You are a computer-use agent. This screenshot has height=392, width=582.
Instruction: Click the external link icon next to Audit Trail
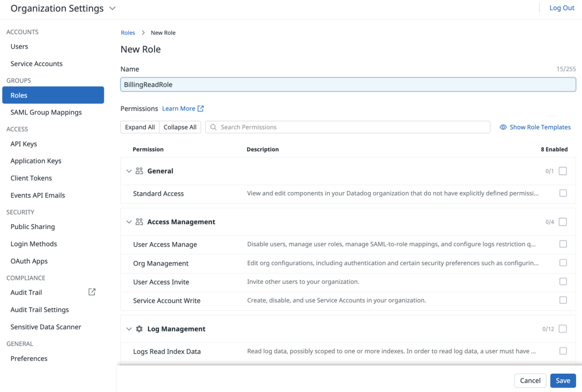[x=92, y=292]
